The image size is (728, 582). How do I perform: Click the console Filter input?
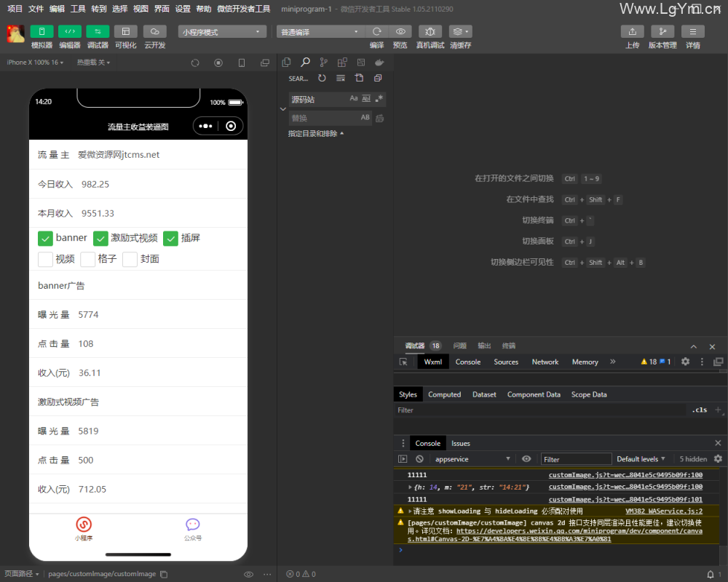click(x=576, y=459)
